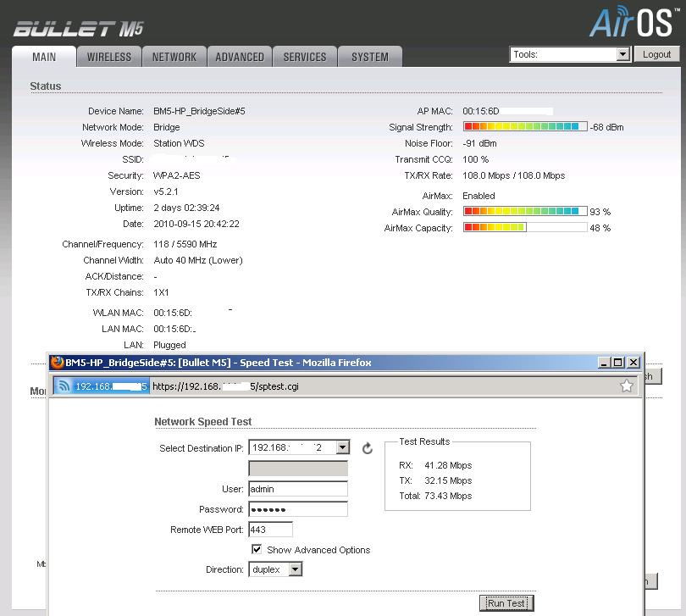Image resolution: width=686 pixels, height=616 pixels.
Task: Click the AirMax Quality bar
Action: [525, 211]
